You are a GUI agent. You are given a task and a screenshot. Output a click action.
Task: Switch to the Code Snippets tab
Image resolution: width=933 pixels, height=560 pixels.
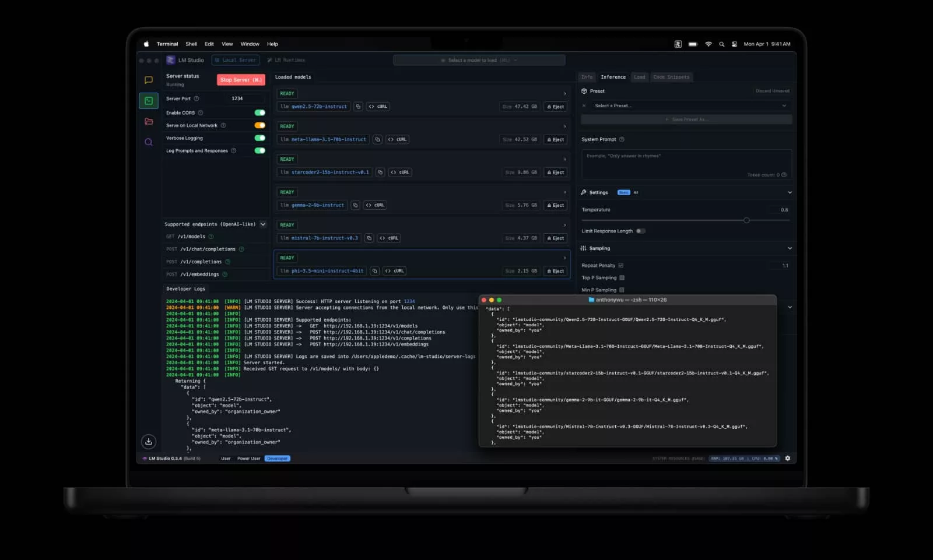pyautogui.click(x=671, y=77)
